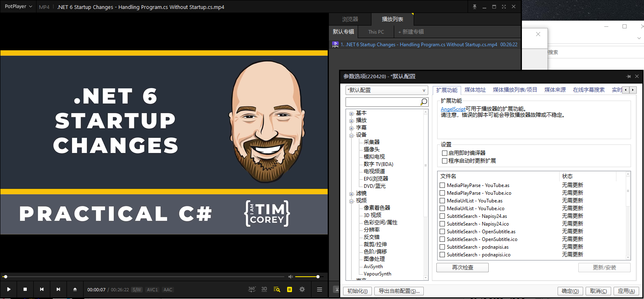
Task: Click the 初始化(I) button
Action: pos(357,291)
